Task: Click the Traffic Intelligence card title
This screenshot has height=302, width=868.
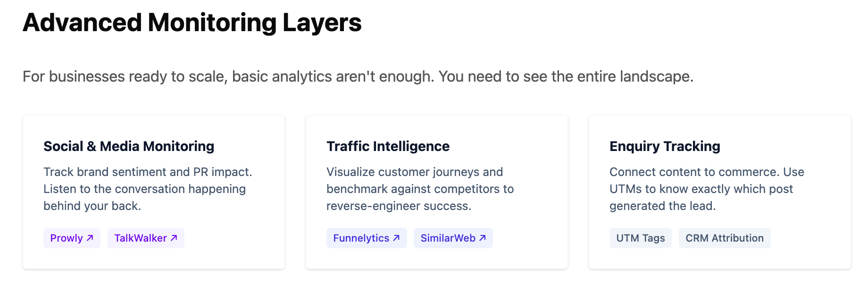Action: click(x=388, y=146)
